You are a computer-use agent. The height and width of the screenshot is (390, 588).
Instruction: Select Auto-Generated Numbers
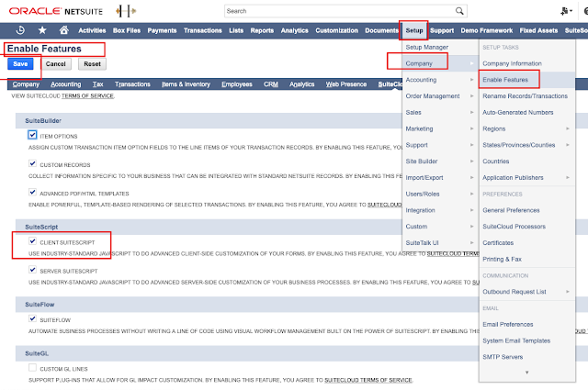tap(518, 112)
